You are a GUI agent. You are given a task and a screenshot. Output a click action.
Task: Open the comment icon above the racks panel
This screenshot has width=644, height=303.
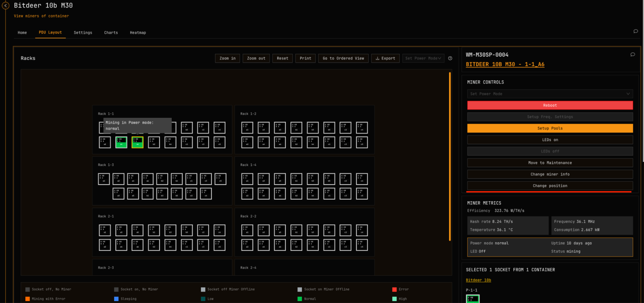click(x=635, y=31)
